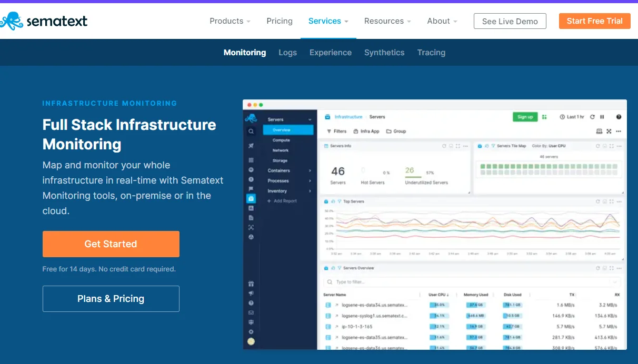Expand the Inventory section
This screenshot has width=638, height=364.
point(290,191)
